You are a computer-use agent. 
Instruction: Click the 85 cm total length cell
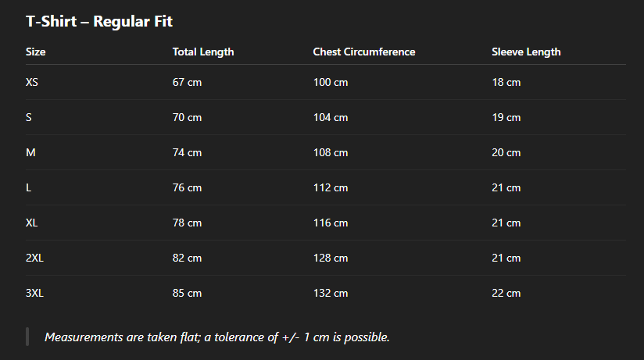[x=187, y=293]
